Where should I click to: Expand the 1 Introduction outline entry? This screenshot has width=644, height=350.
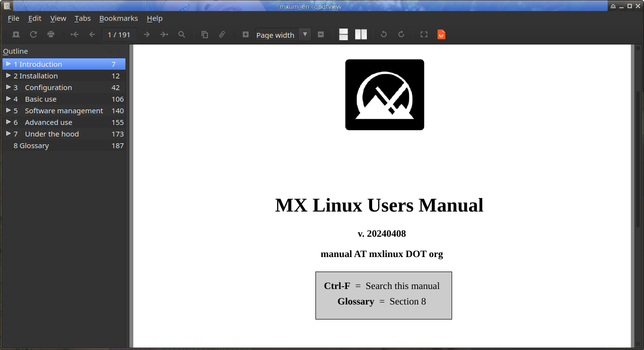8,64
